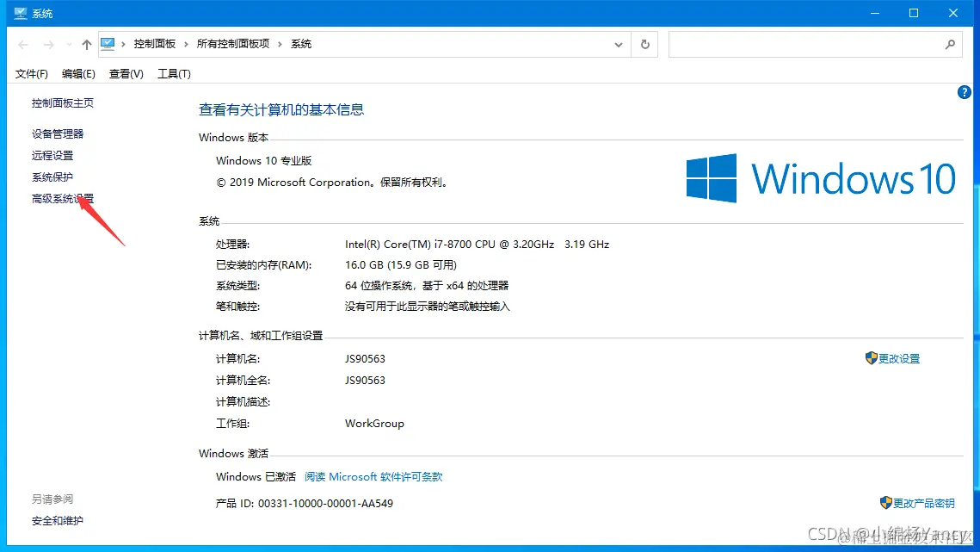Screen dimensions: 980x552
Task: Open 高级系统设置
Action: 63,198
